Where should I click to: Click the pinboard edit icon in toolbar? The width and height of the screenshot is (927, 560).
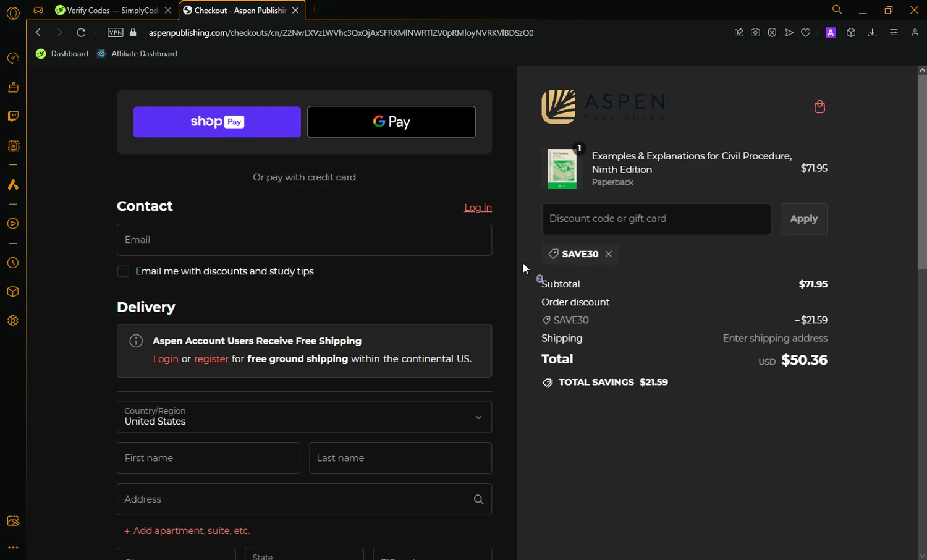pos(739,33)
